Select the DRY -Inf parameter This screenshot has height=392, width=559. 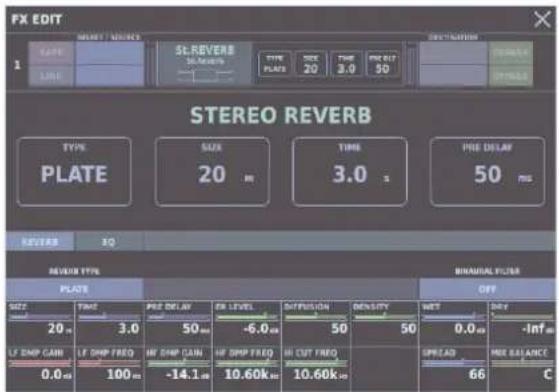point(522,323)
